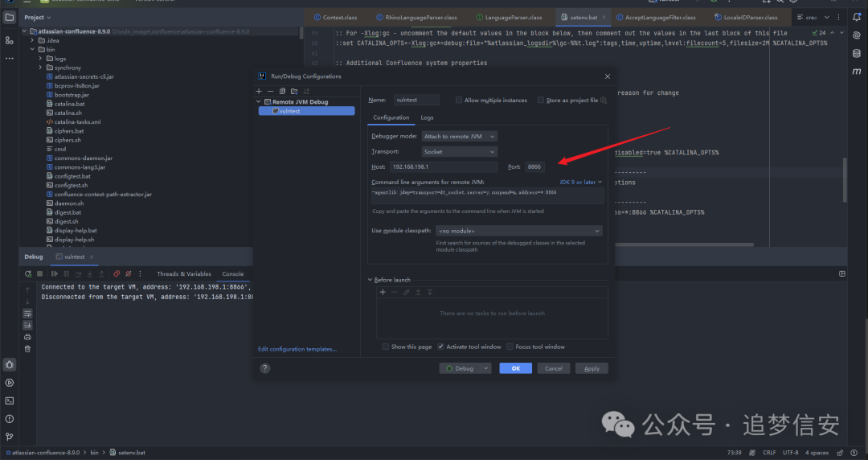The height and width of the screenshot is (460, 868).
Task: Collapse the Remote JVM Debug node
Action: (x=258, y=102)
